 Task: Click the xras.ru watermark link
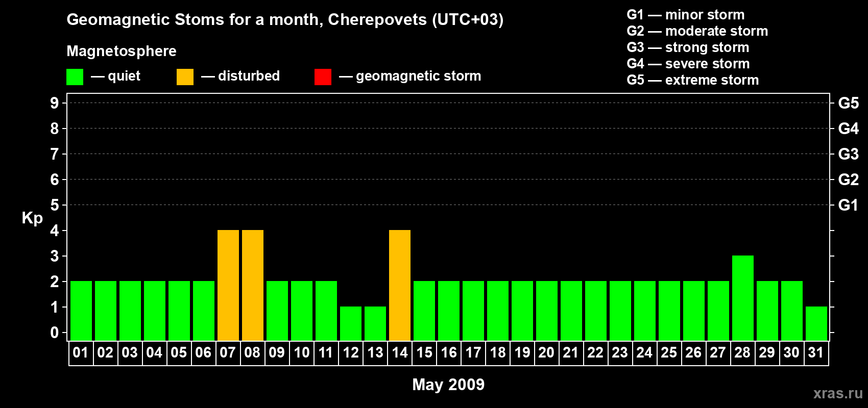click(x=837, y=393)
